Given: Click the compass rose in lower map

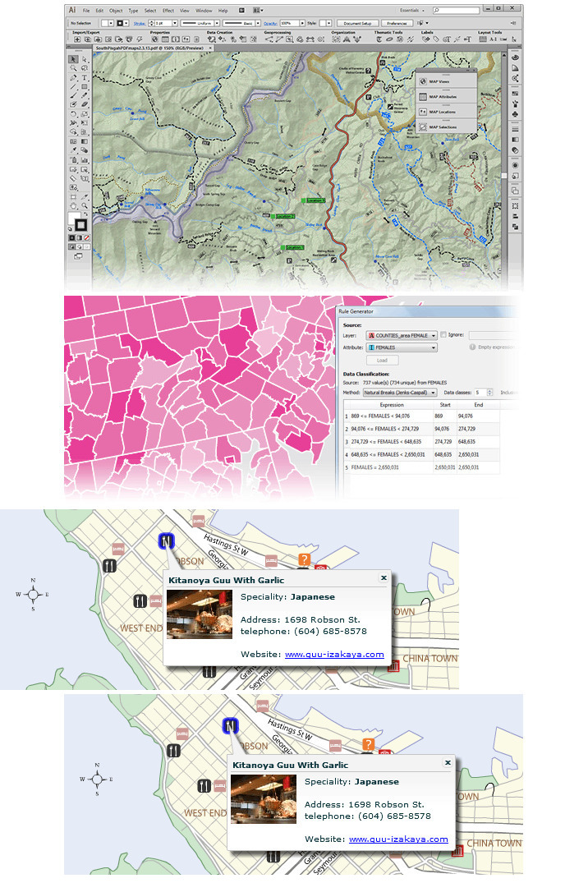Looking at the screenshot, I should click(x=97, y=779).
